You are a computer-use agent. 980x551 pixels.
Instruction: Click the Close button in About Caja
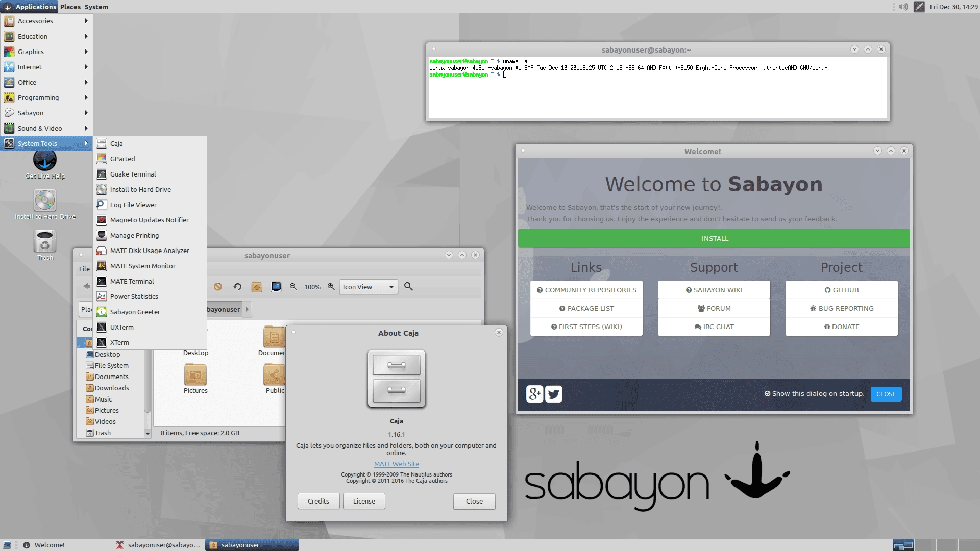[474, 501]
